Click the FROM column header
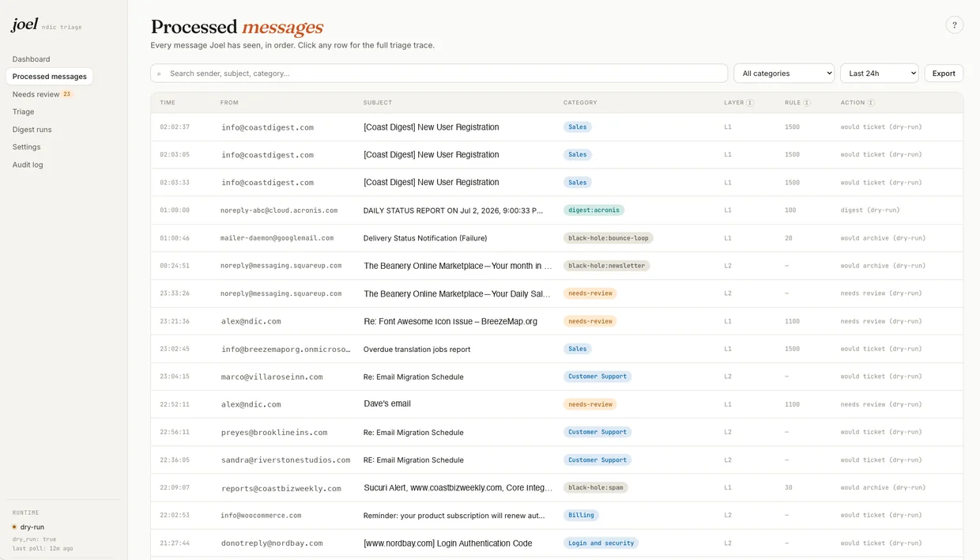 point(229,103)
